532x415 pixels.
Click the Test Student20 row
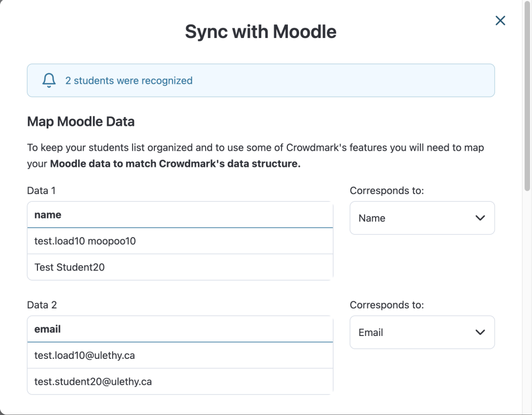(x=180, y=267)
